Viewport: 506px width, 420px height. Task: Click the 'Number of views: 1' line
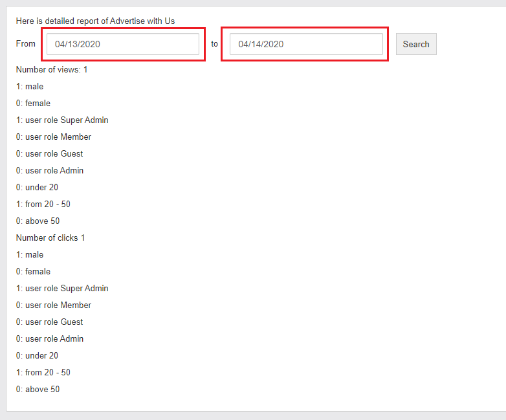52,69
